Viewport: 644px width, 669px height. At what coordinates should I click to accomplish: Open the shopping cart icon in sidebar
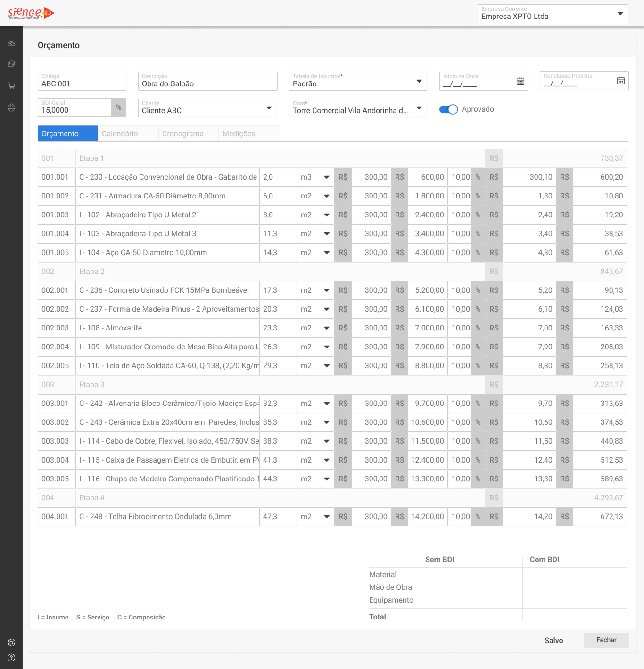[11, 85]
